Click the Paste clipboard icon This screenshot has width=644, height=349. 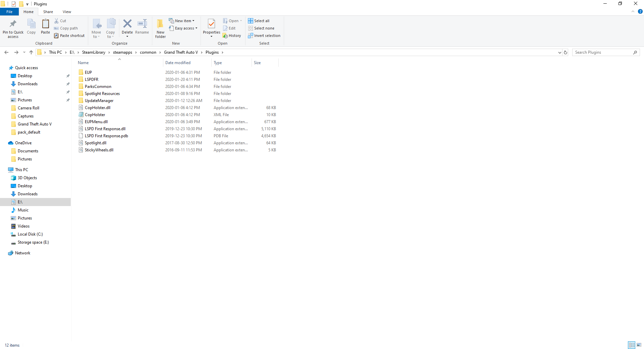[x=45, y=24]
